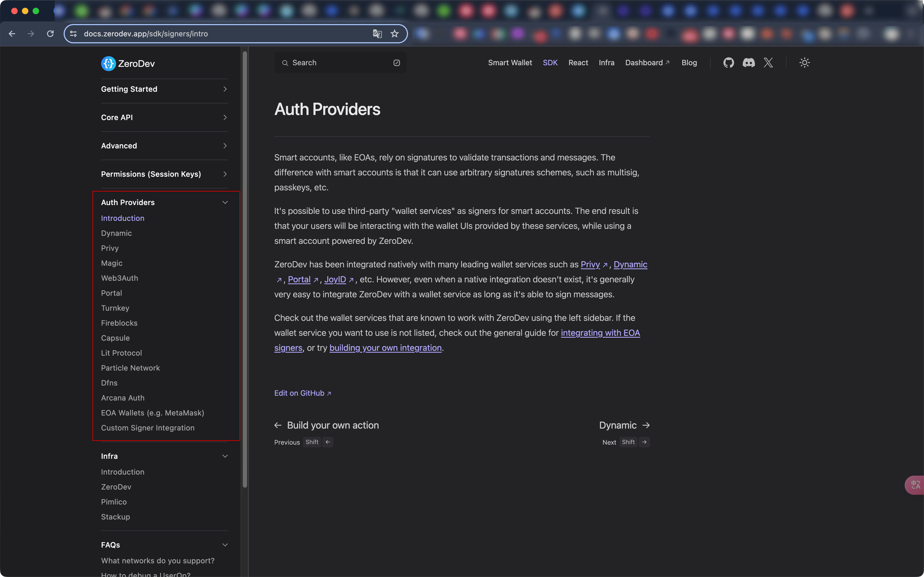The height and width of the screenshot is (577, 924).
Task: Click the magnifier icon in search box
Action: point(284,63)
